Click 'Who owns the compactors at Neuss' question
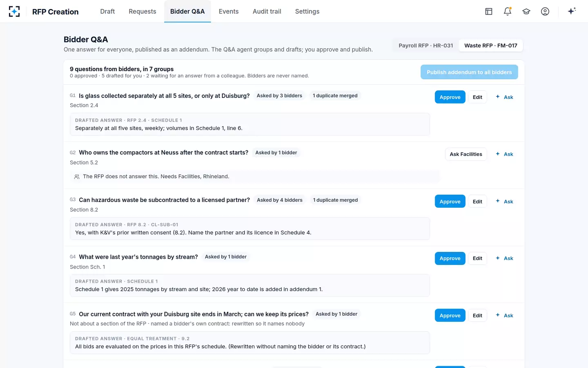 tap(163, 153)
